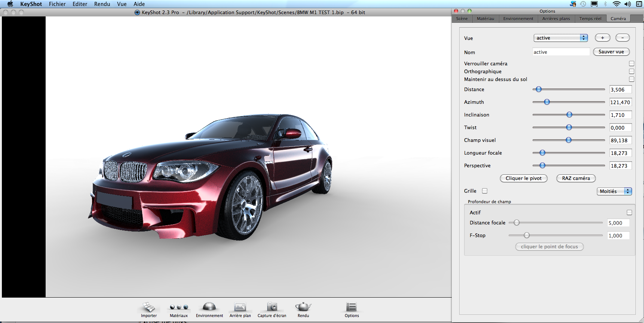Take a screenshot with Capture d'écran
644x323 pixels.
tap(272, 307)
